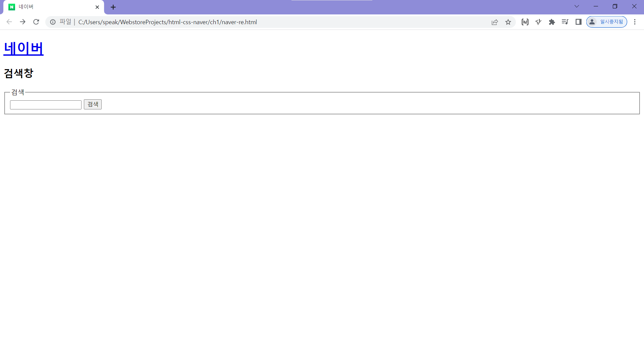Select the 네이버 tab
The image size is (644, 342).
tap(54, 7)
